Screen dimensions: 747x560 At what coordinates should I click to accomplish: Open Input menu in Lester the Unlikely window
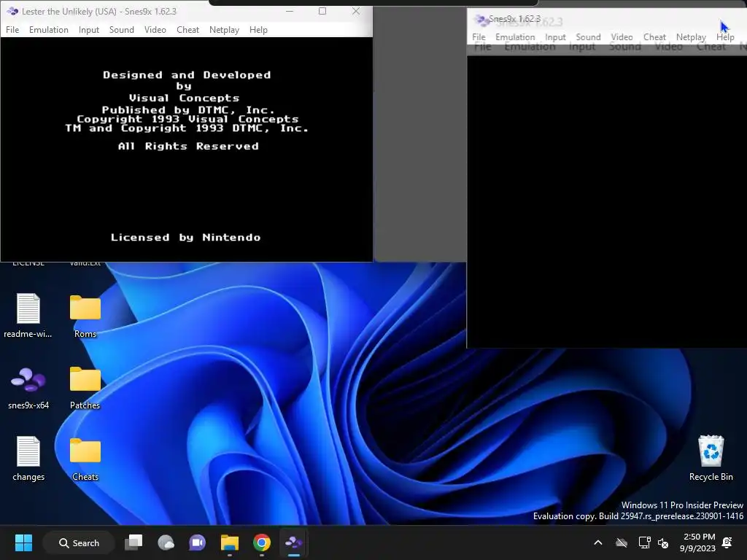coord(88,29)
